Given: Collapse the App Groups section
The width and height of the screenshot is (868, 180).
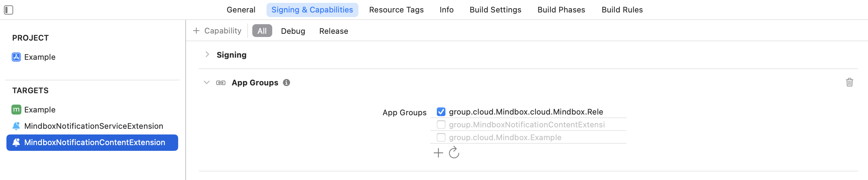Looking at the screenshot, I should [207, 83].
